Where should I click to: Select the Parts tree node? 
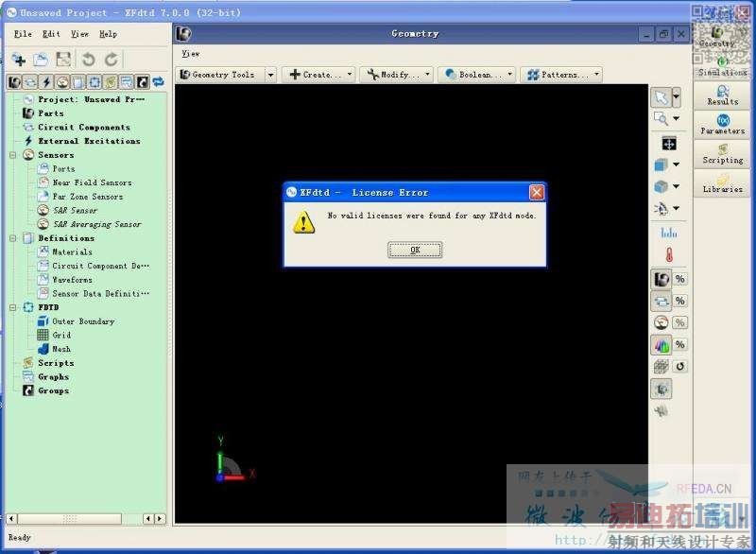[x=51, y=113]
